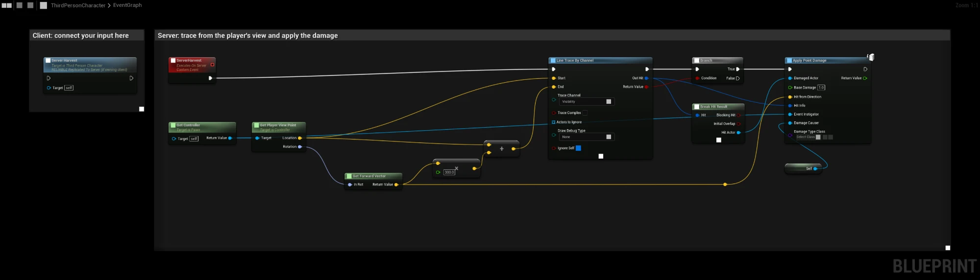The height and width of the screenshot is (280, 980).
Task: Click Line Trace's Start pin
Action: pyautogui.click(x=554, y=78)
